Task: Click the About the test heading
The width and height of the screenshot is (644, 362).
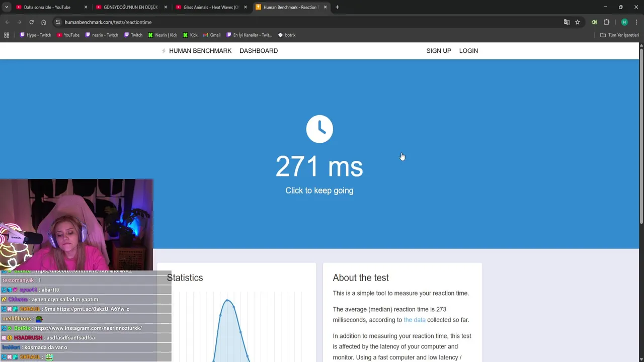Action: pos(360,278)
